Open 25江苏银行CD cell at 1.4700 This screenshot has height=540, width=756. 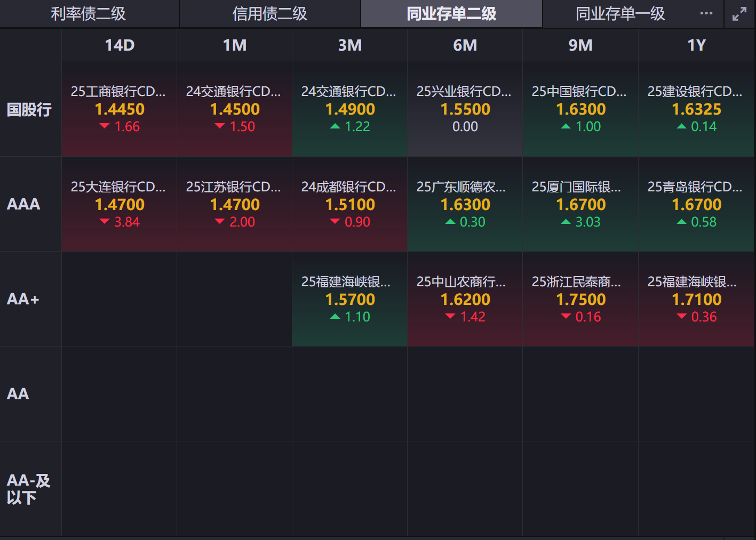point(235,204)
